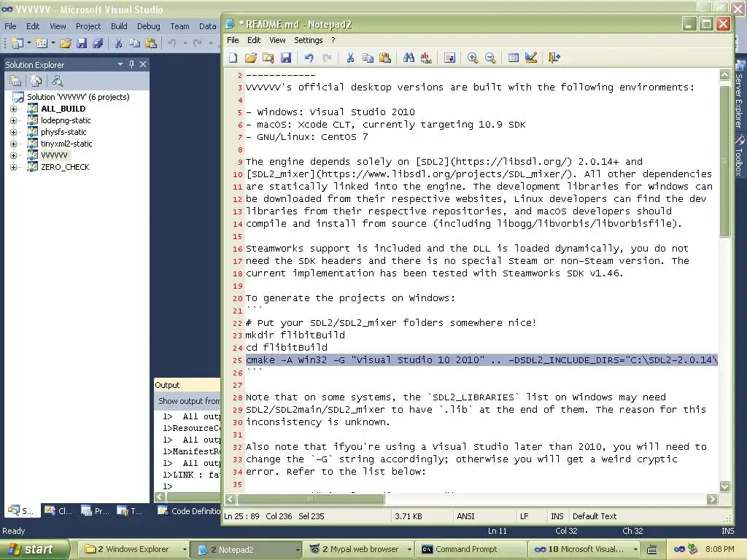
Task: Click Paste icon in Visual Studio toolbar
Action: [x=151, y=43]
